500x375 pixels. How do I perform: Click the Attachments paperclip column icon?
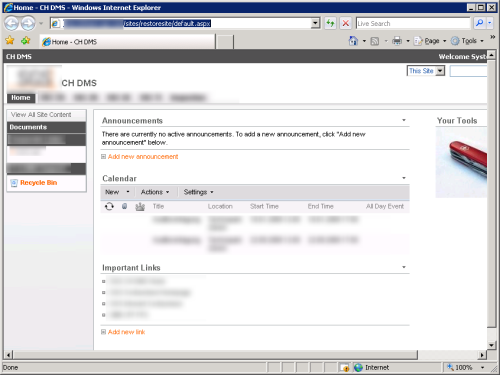click(124, 206)
